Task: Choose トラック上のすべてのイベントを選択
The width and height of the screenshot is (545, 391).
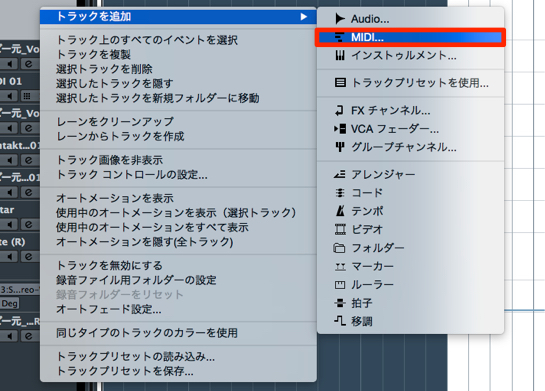Action: (x=178, y=40)
